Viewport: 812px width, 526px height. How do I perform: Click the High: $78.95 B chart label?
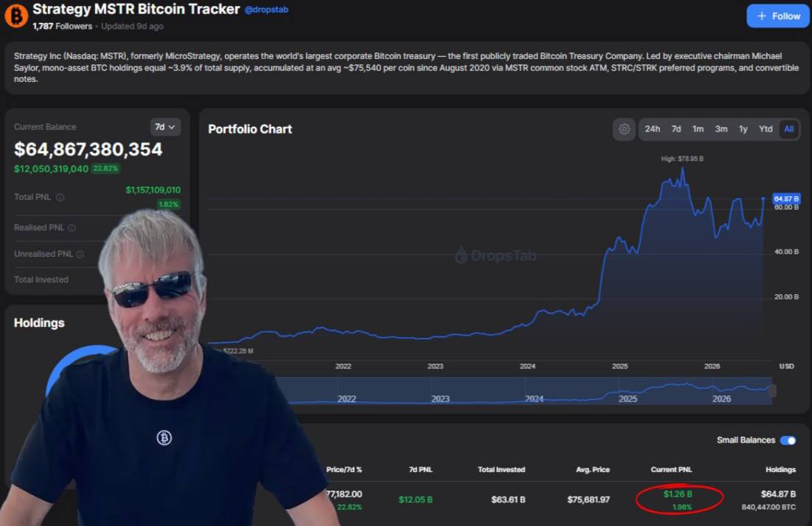coord(682,159)
